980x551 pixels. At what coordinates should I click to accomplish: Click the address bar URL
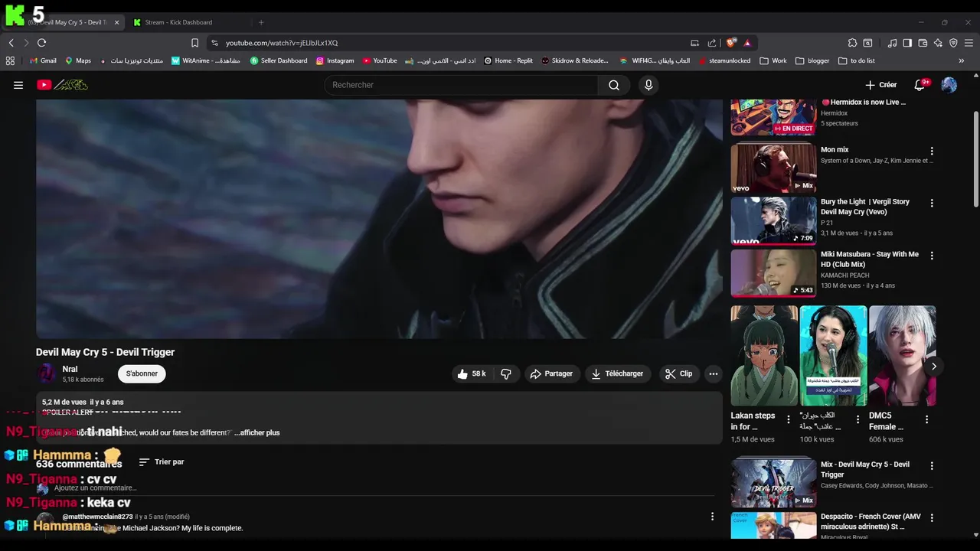(282, 43)
